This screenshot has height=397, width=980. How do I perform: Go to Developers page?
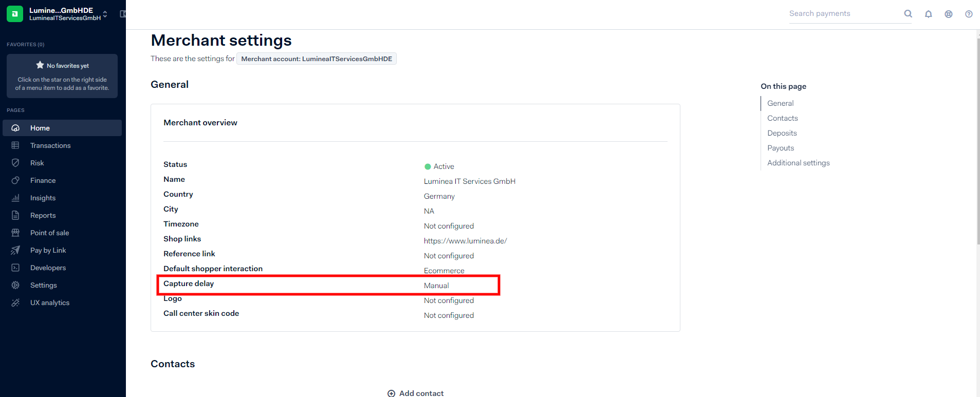click(x=48, y=268)
